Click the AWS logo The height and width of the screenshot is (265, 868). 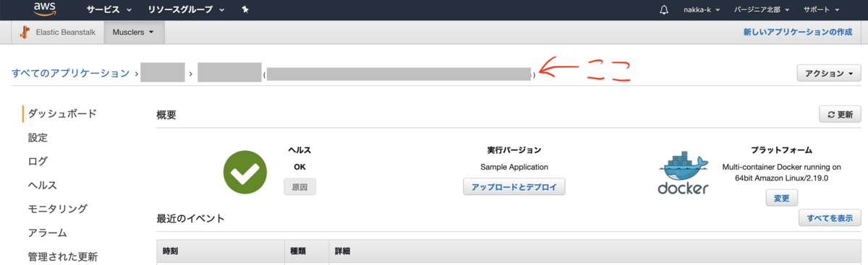coord(45,9)
